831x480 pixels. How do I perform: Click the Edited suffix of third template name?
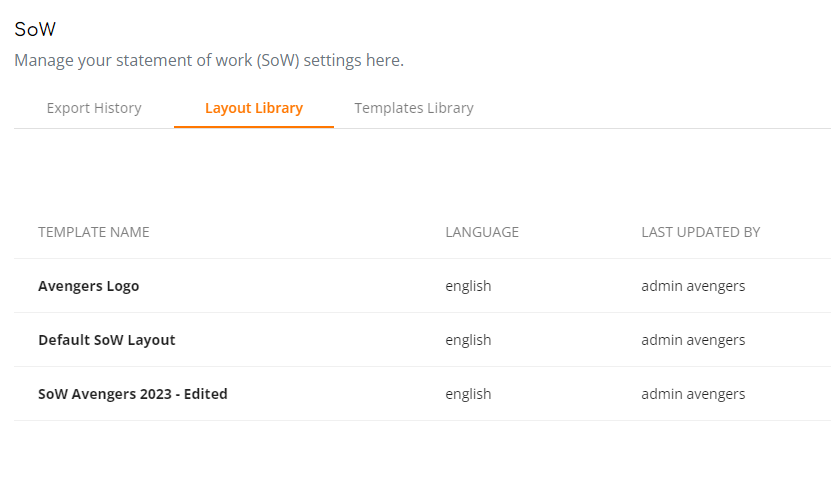206,394
